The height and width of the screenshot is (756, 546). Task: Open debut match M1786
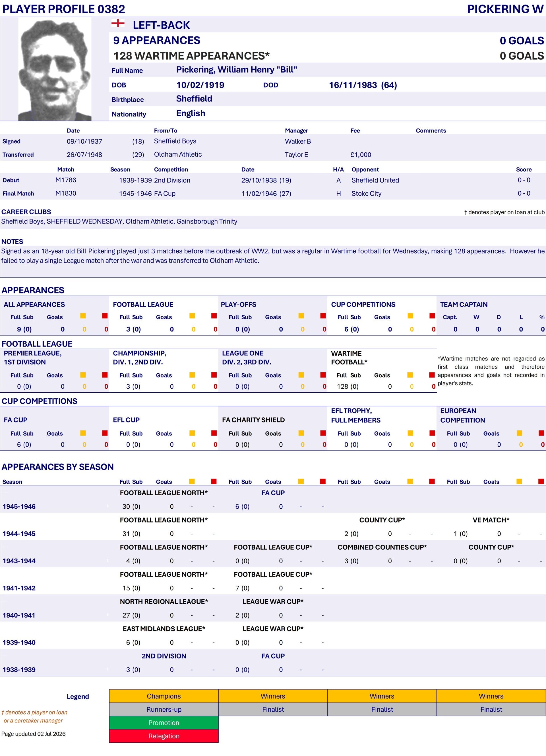pyautogui.click(x=66, y=180)
